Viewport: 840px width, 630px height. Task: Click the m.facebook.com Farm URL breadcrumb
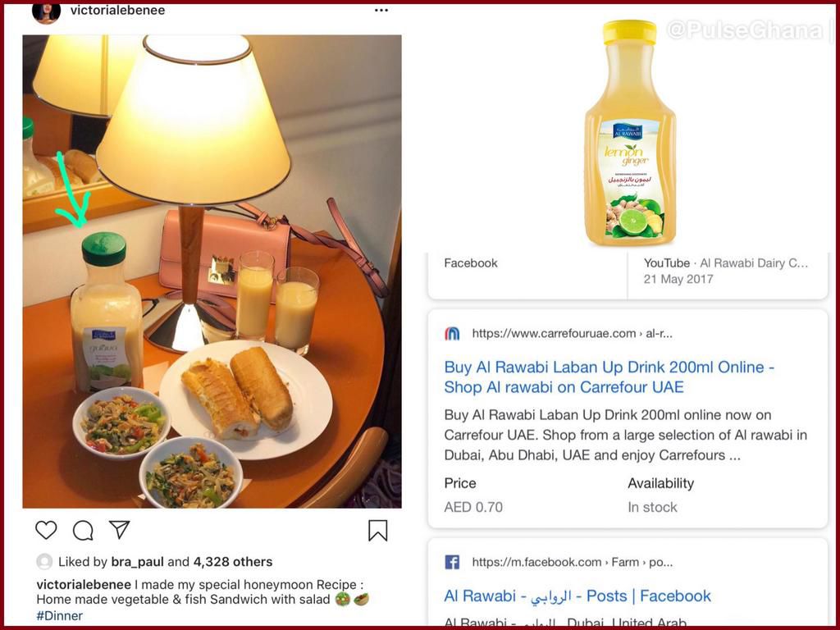pyautogui.click(x=572, y=562)
